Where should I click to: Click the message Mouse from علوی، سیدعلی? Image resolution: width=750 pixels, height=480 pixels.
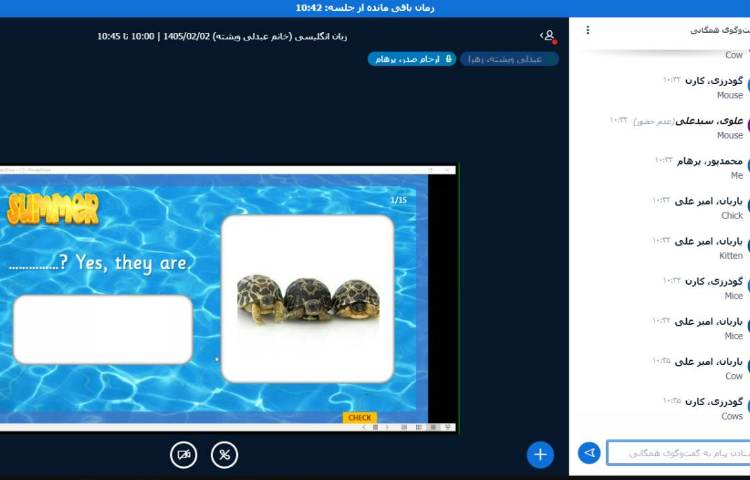(729, 135)
